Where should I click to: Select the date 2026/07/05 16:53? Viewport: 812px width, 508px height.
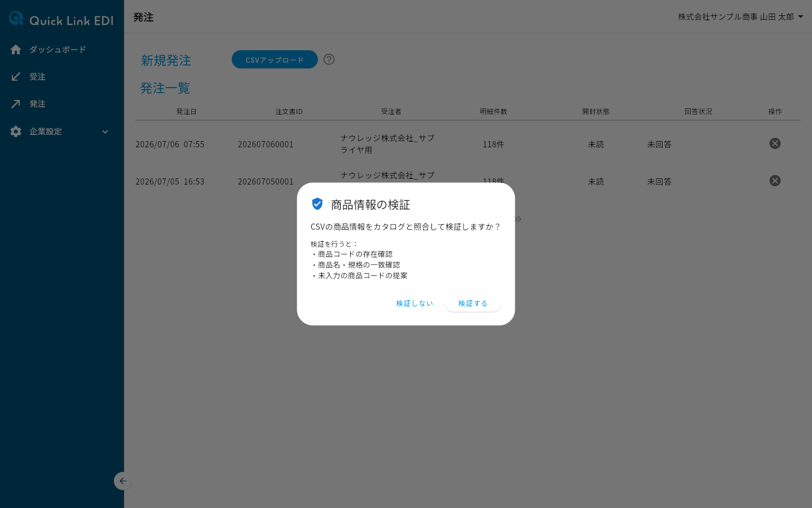pos(170,182)
